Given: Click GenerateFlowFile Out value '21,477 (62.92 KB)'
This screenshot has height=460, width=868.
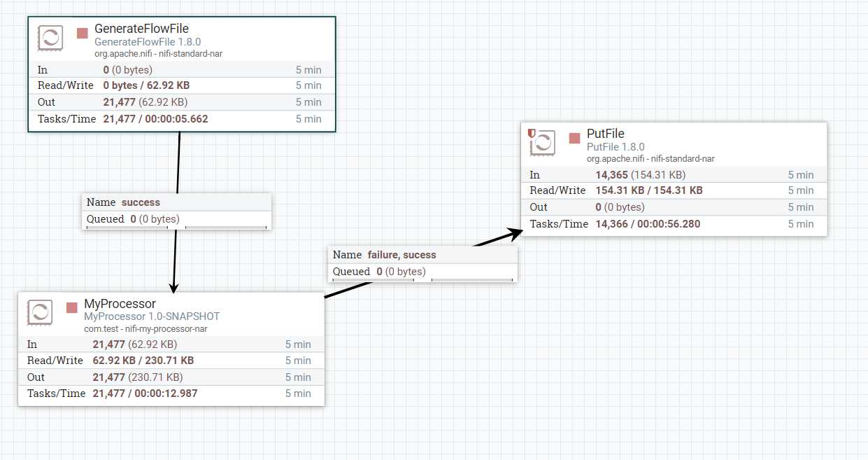Looking at the screenshot, I should click(x=145, y=102).
